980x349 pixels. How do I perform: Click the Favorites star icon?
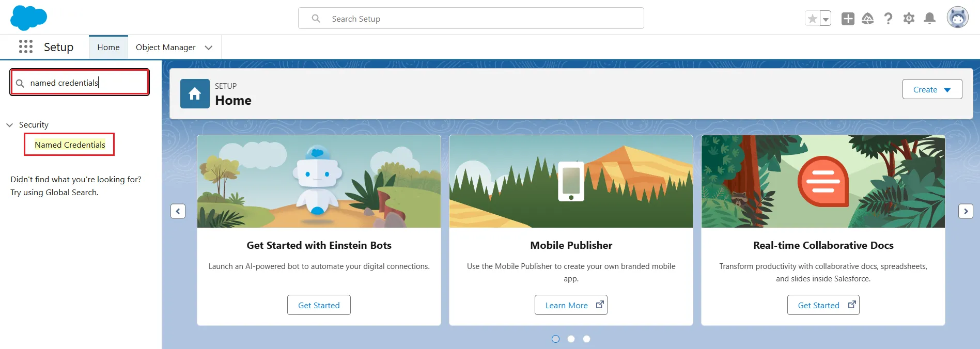tap(812, 19)
